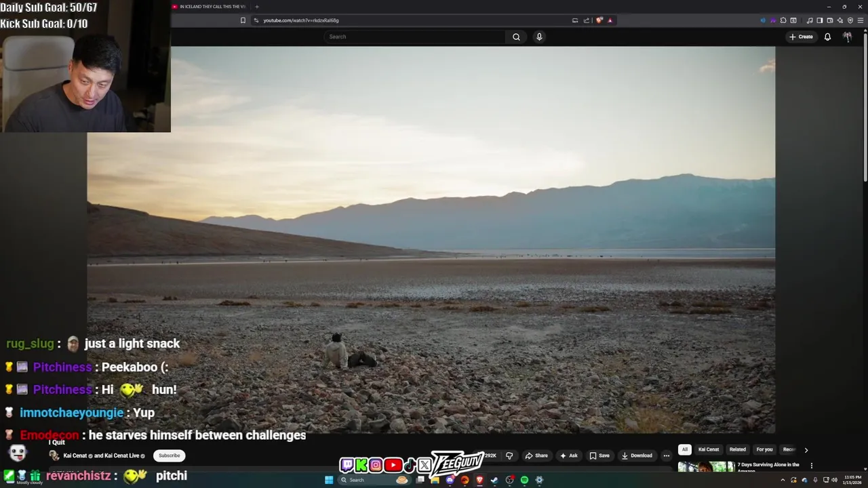Open Brave Wallet icon

[x=830, y=20]
